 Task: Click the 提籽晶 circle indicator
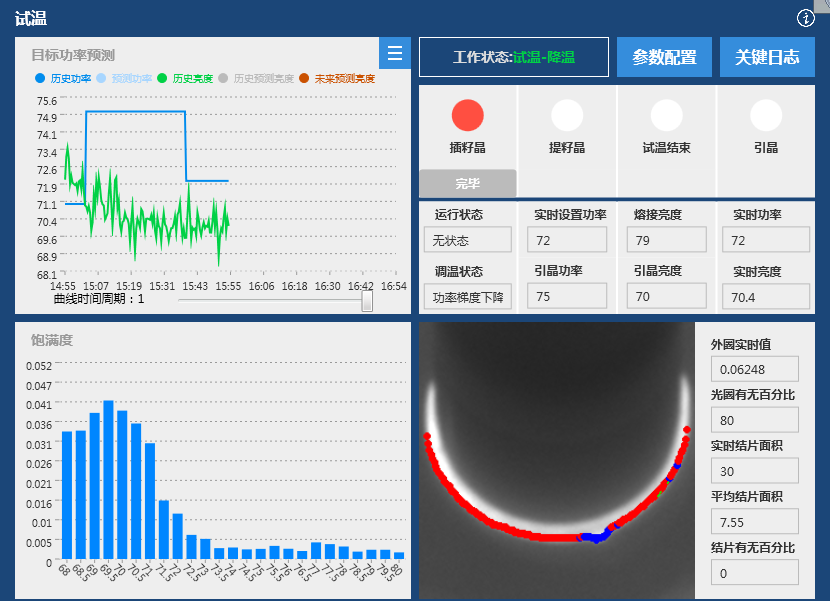tap(567, 116)
